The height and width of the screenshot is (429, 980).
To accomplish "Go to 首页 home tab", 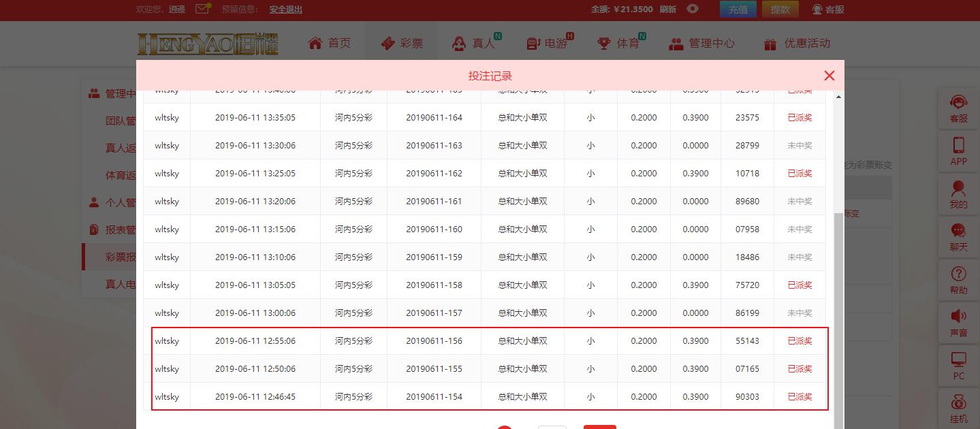I will coord(330,43).
